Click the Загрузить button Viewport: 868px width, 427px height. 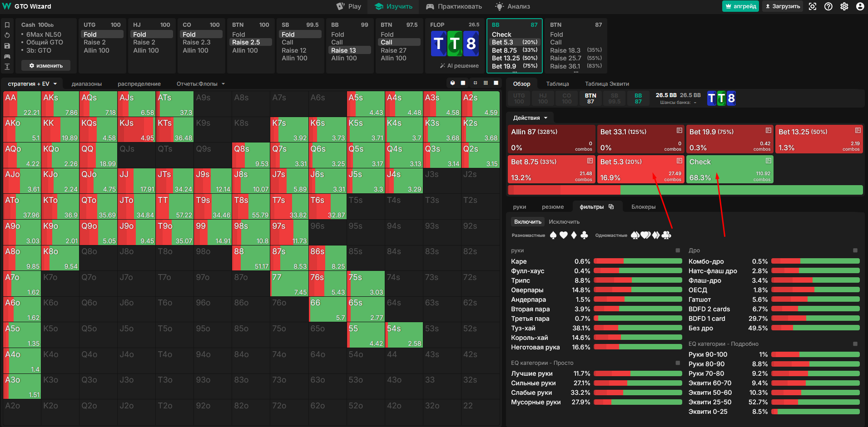click(x=782, y=6)
